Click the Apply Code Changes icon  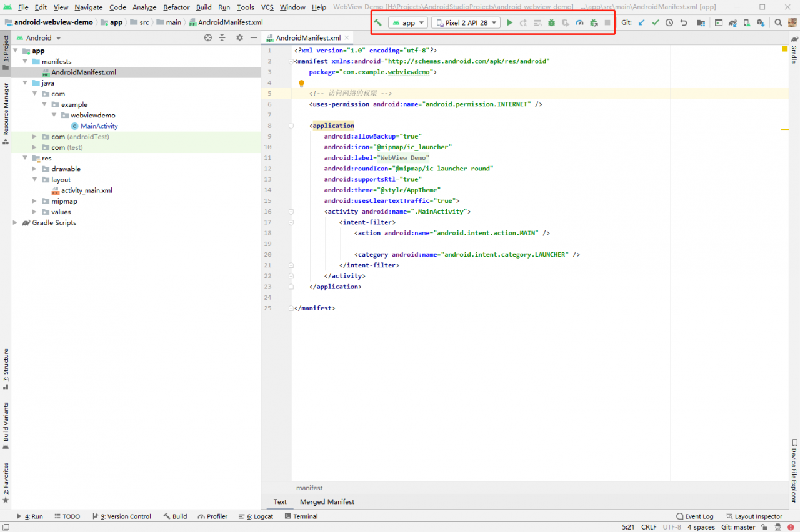(x=537, y=22)
